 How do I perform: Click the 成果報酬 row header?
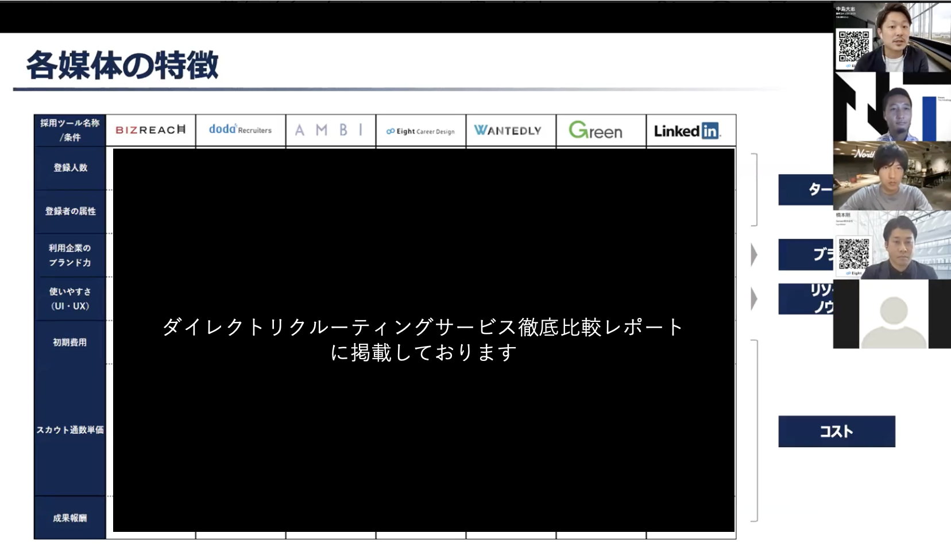(70, 518)
